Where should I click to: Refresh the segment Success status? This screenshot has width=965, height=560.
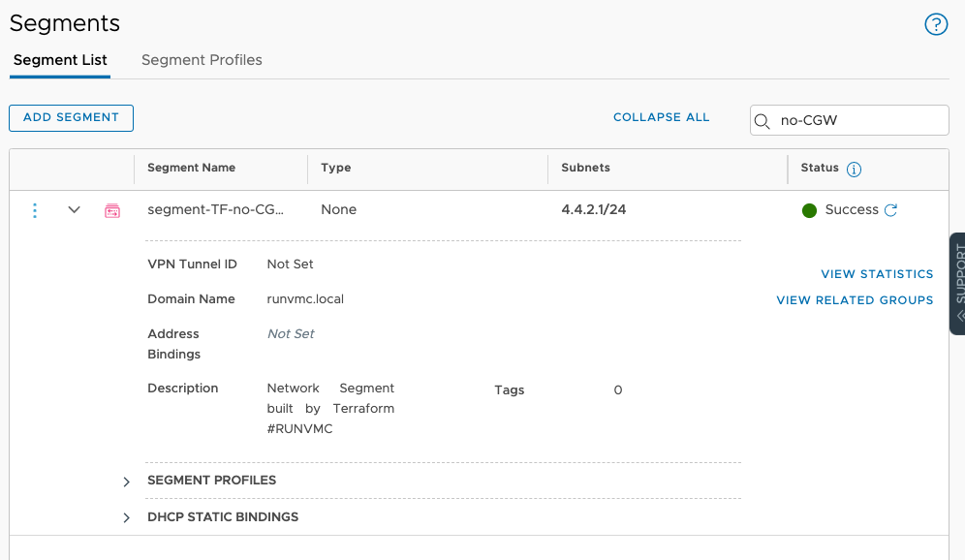pos(891,210)
